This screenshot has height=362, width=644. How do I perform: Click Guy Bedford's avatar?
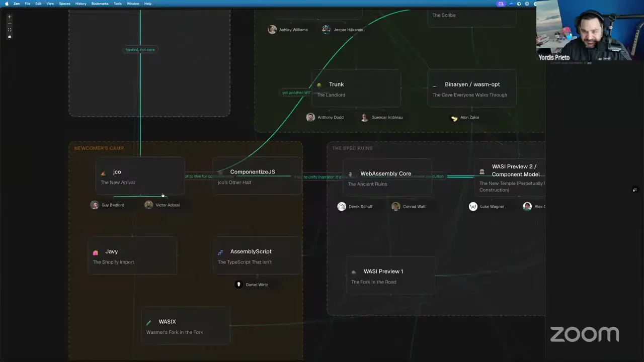coord(95,205)
